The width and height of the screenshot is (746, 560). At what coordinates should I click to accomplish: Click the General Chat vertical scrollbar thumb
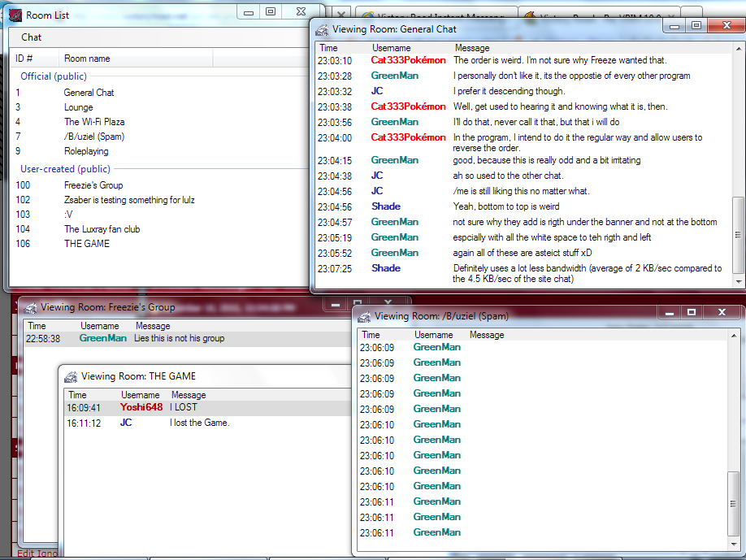click(x=737, y=237)
